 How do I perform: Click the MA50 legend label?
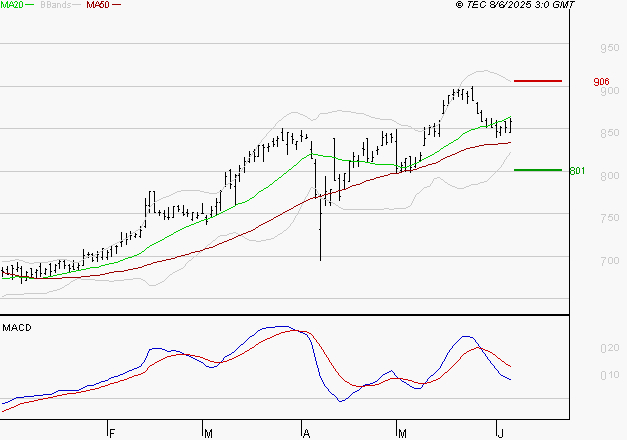coord(98,5)
